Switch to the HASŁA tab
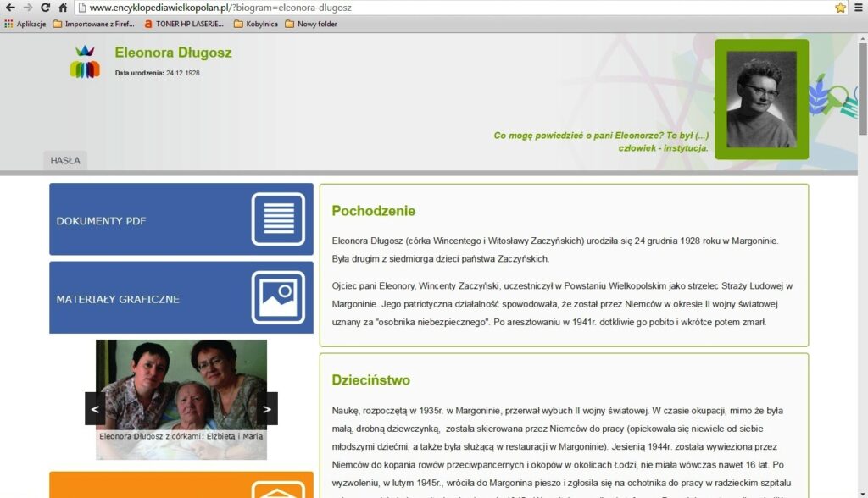 click(x=65, y=160)
